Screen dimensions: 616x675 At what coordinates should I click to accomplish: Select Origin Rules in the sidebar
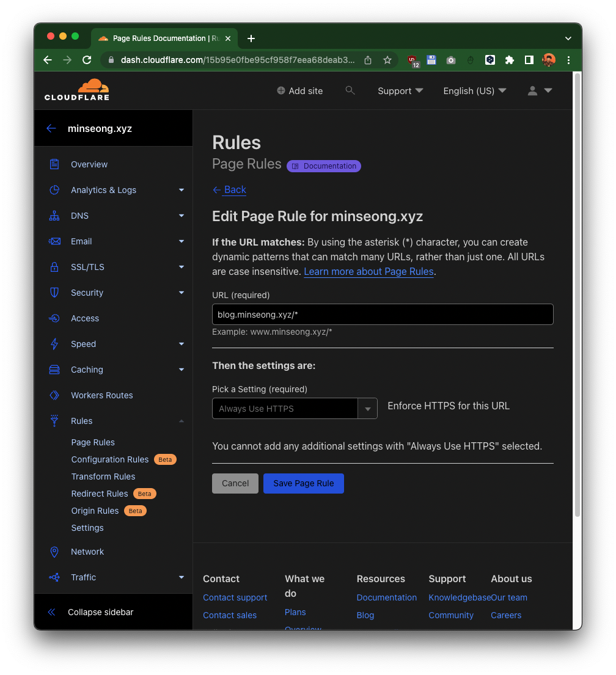pos(95,511)
